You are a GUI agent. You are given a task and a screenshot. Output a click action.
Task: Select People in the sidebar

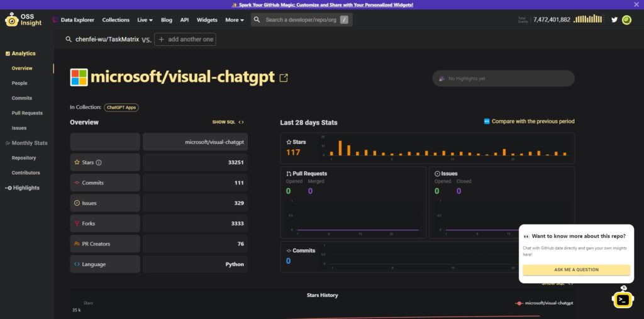click(x=19, y=83)
